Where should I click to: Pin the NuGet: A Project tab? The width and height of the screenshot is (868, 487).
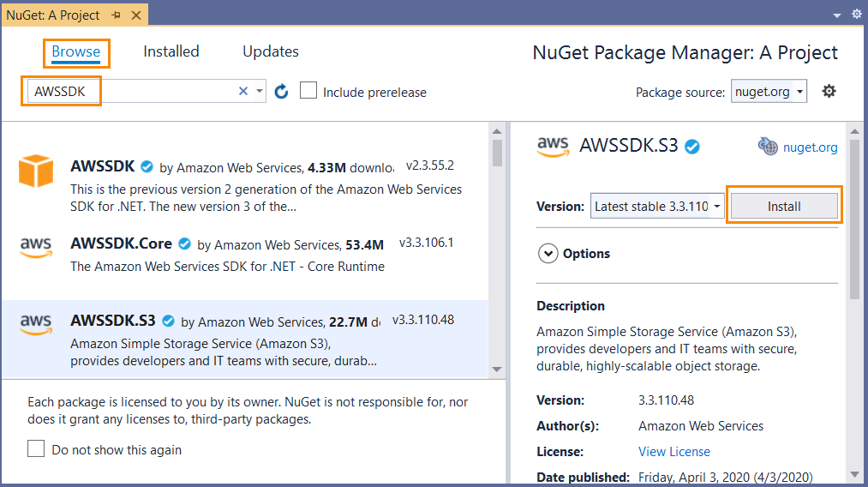pyautogui.click(x=116, y=15)
